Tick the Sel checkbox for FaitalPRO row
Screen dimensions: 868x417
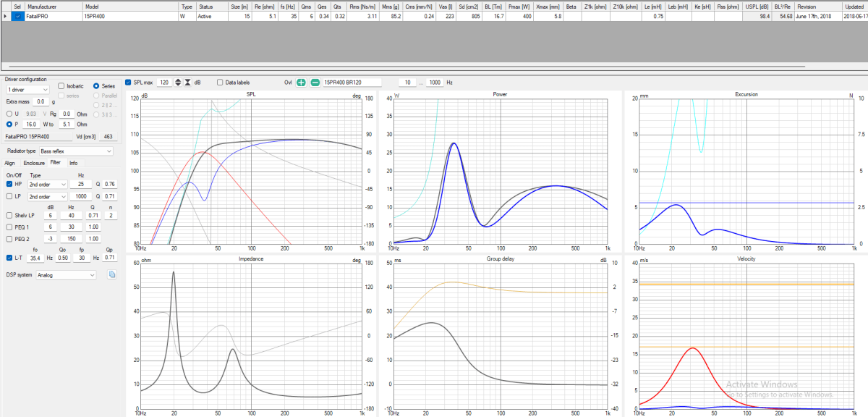tap(17, 15)
